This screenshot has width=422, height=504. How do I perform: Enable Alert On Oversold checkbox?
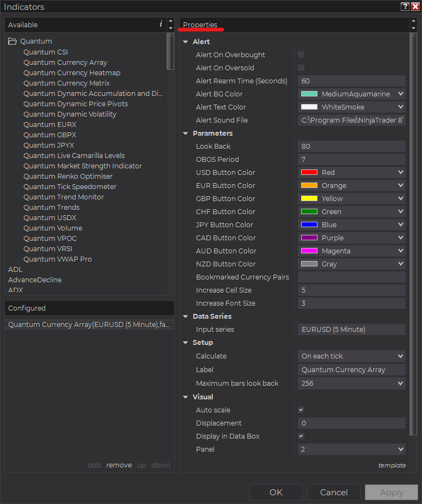301,68
